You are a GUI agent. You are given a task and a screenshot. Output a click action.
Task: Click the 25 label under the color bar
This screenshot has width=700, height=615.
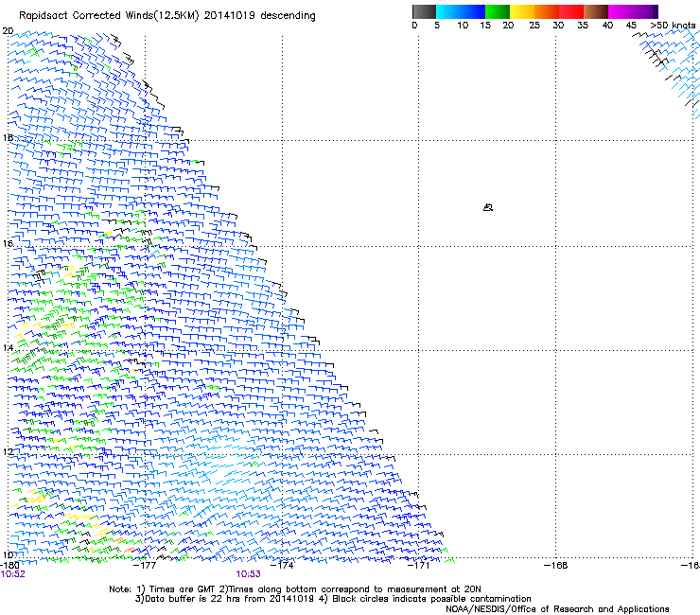534,26
